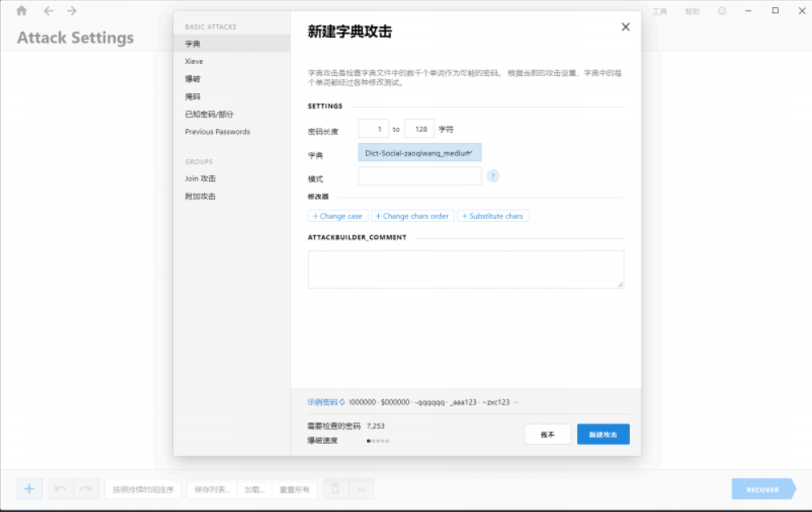Select the 掩码 attack type
The width and height of the screenshot is (812, 512).
tap(232, 96)
